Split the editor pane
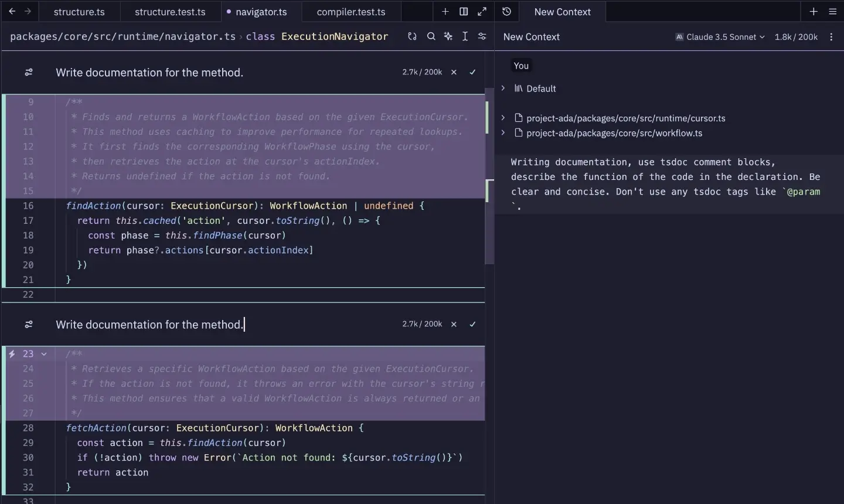Screen dimensions: 844x504 click(x=464, y=12)
